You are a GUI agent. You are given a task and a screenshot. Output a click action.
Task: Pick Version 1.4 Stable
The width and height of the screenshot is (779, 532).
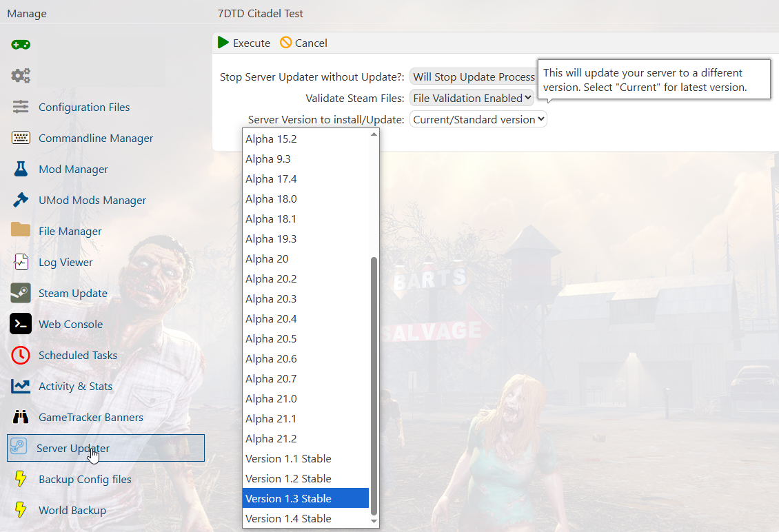coord(305,518)
